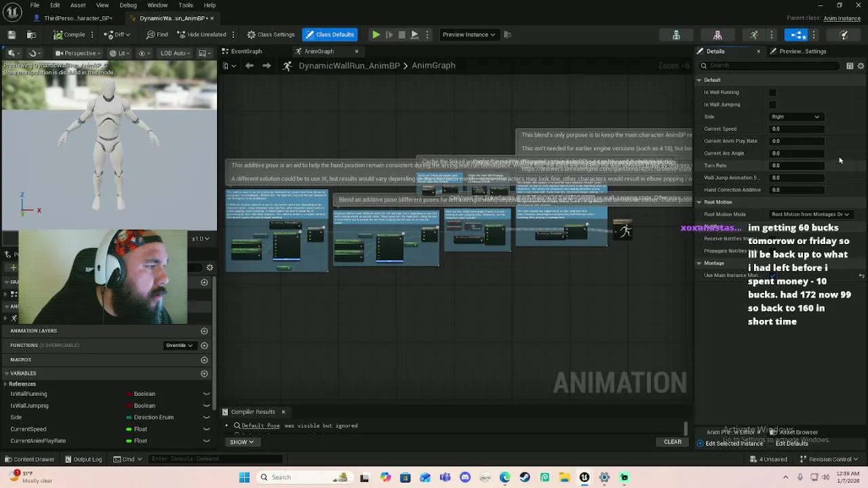This screenshot has width=868, height=488.
Task: Toggle Hide Unrelated nodes
Action: tap(201, 35)
